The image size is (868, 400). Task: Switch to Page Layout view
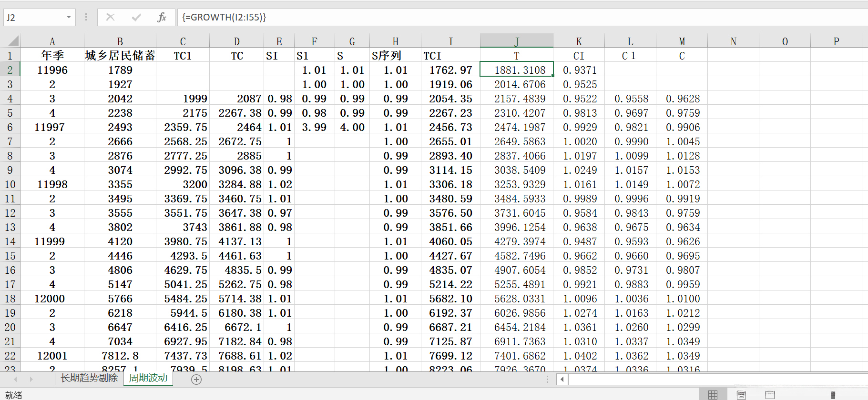tap(741, 395)
